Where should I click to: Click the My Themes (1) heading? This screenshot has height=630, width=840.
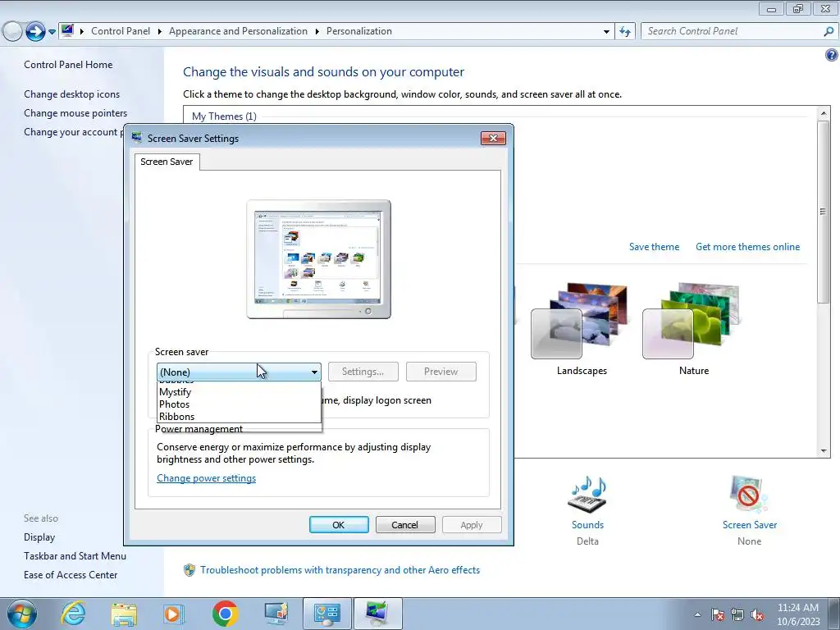click(224, 116)
